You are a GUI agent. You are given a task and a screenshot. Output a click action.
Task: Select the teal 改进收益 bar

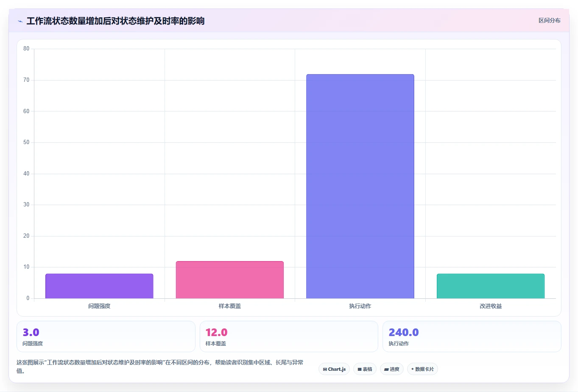pyautogui.click(x=491, y=286)
